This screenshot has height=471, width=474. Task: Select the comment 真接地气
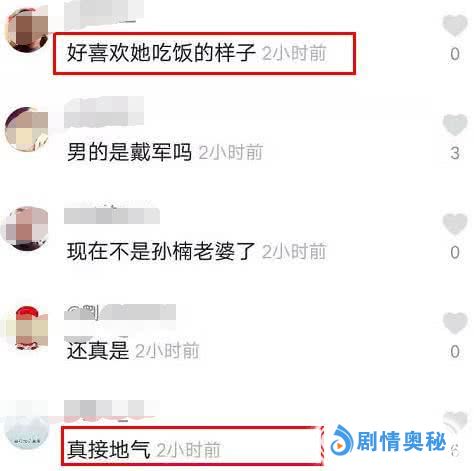[x=109, y=449]
